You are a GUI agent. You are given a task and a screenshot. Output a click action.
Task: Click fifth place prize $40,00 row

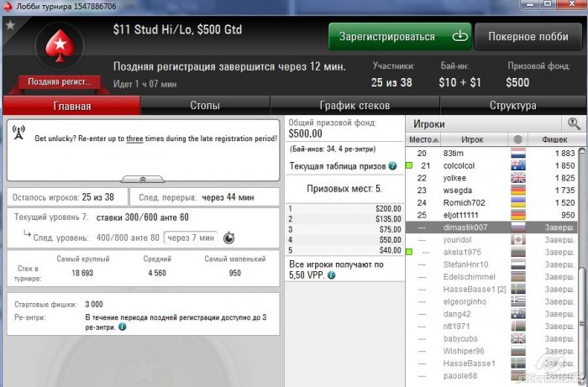coord(344,250)
